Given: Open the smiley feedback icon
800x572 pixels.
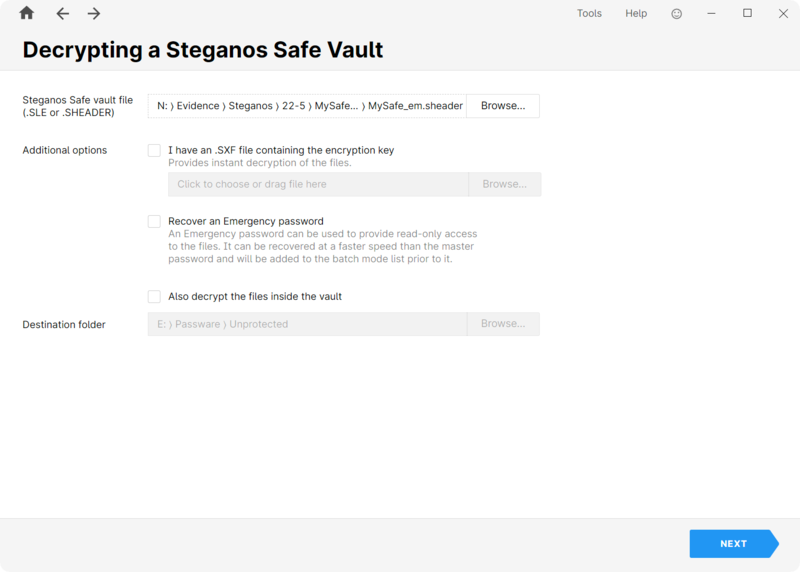Looking at the screenshot, I should [677, 14].
